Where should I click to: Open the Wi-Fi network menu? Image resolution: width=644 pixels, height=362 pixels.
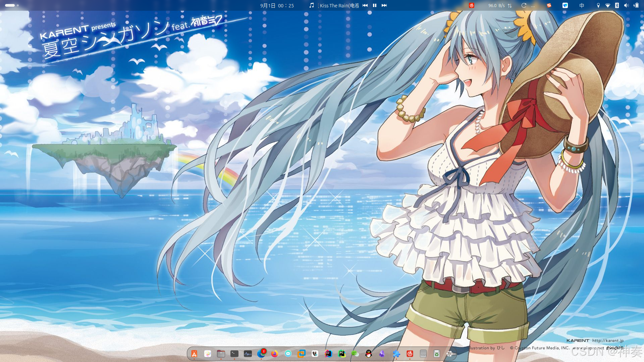click(x=607, y=5)
